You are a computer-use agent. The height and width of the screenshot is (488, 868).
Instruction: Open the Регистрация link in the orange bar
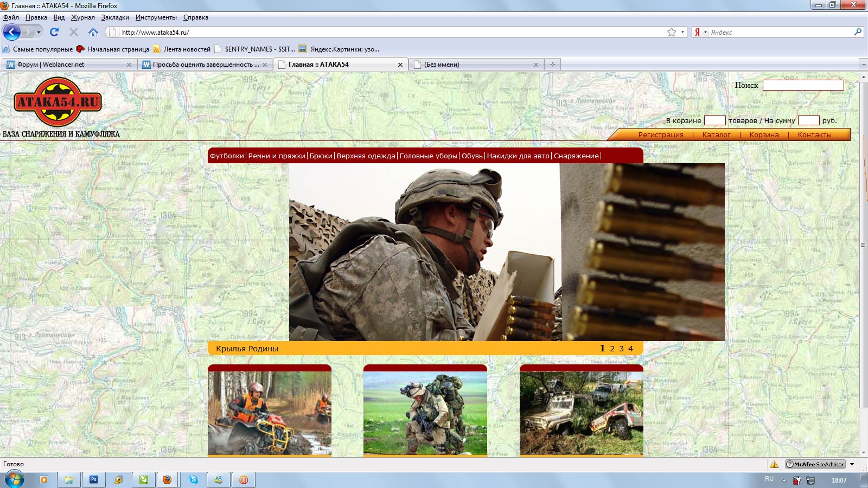(x=660, y=135)
